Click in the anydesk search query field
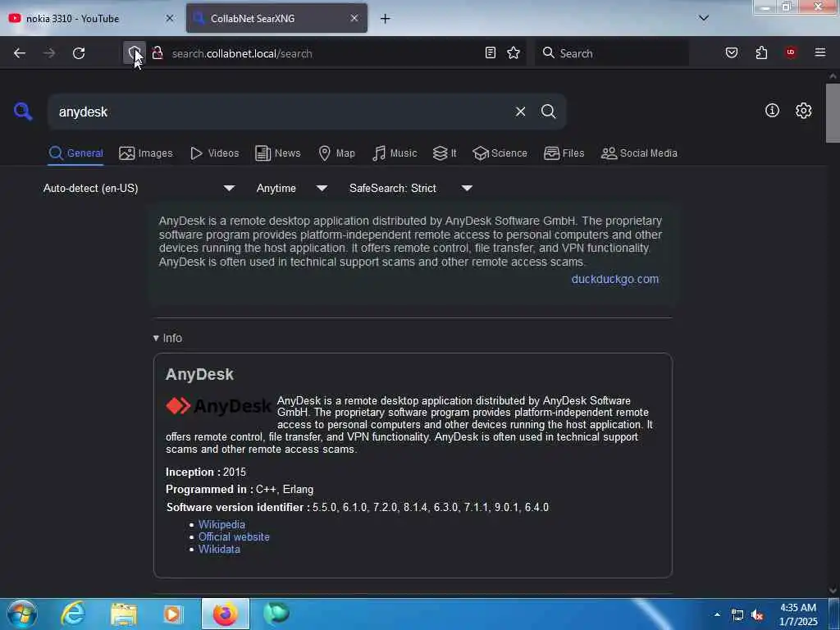This screenshot has height=630, width=840. tap(279, 112)
